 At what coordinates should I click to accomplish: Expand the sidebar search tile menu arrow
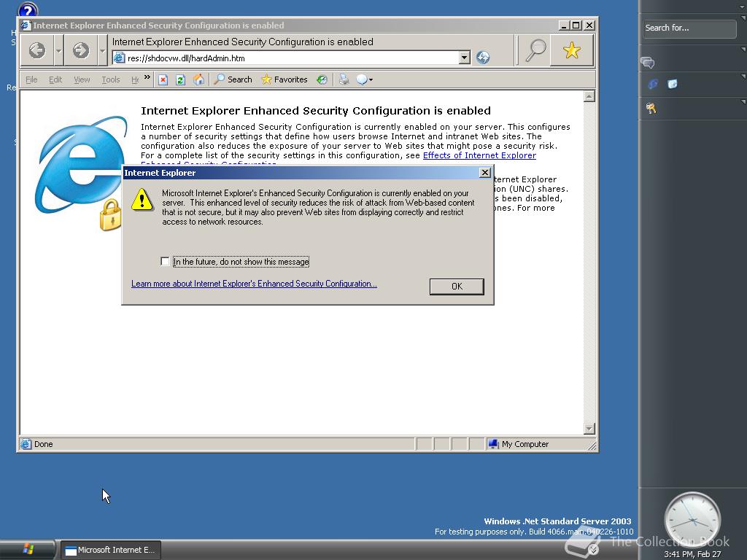(743, 18)
